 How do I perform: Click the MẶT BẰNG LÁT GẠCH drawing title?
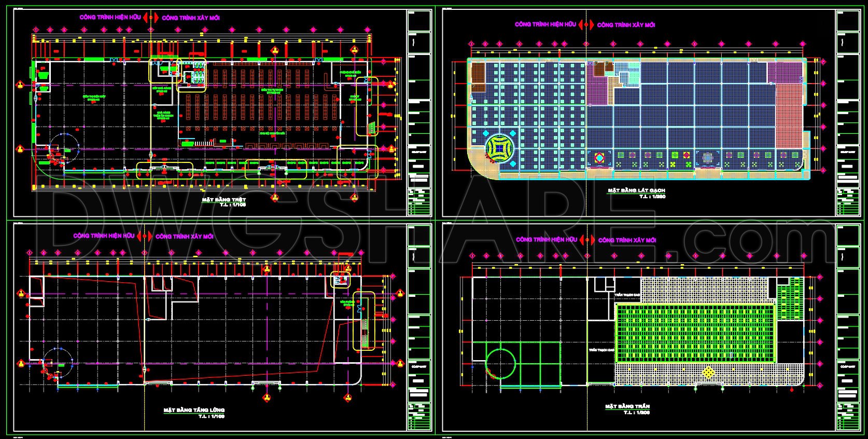click(x=636, y=191)
